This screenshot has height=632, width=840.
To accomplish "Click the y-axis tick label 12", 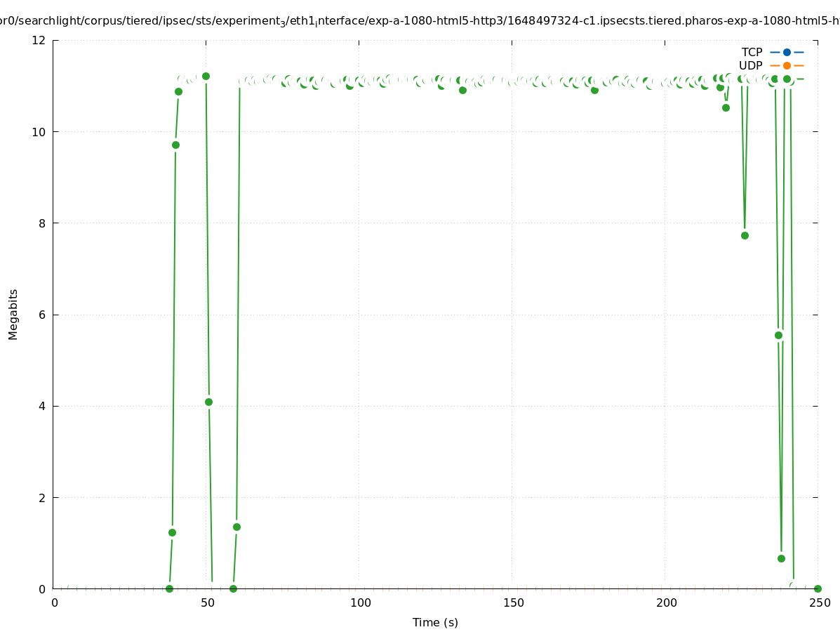I will click(39, 40).
